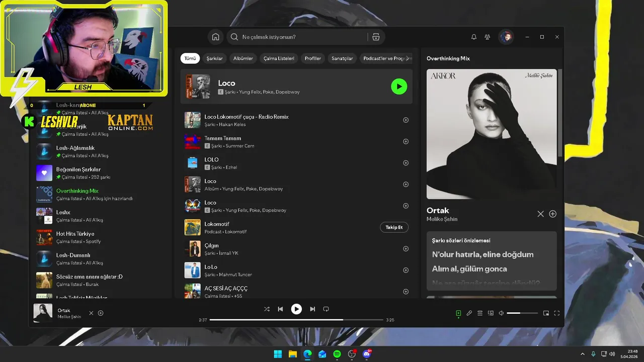Show hidden tray icons chevron
Viewport: 644px width, 362px height.
coord(583,354)
